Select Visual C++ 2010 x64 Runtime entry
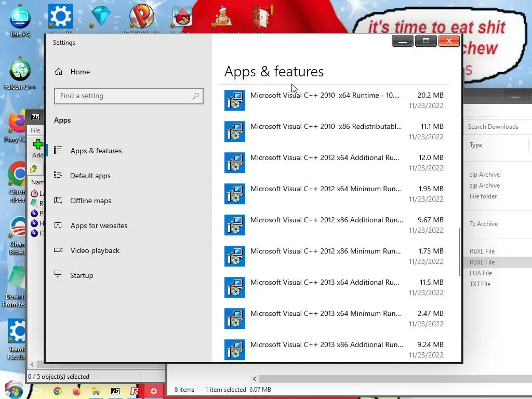This screenshot has height=399, width=532. point(334,100)
